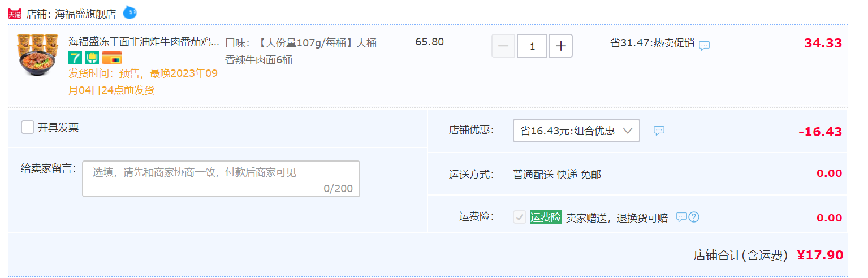The width and height of the screenshot is (868, 278).
Task: Click the quantity input field
Action: point(532,46)
